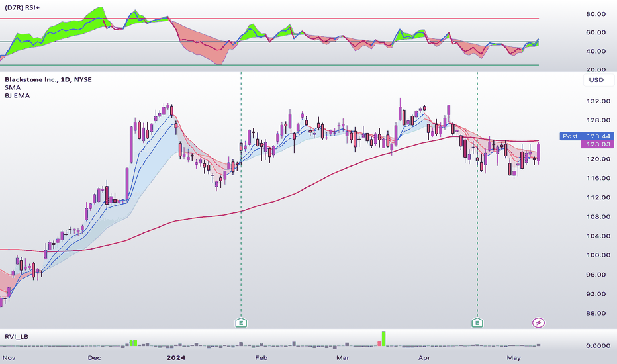617x364 pixels.
Task: Click the 120.00 price axis label
Action: click(x=598, y=159)
